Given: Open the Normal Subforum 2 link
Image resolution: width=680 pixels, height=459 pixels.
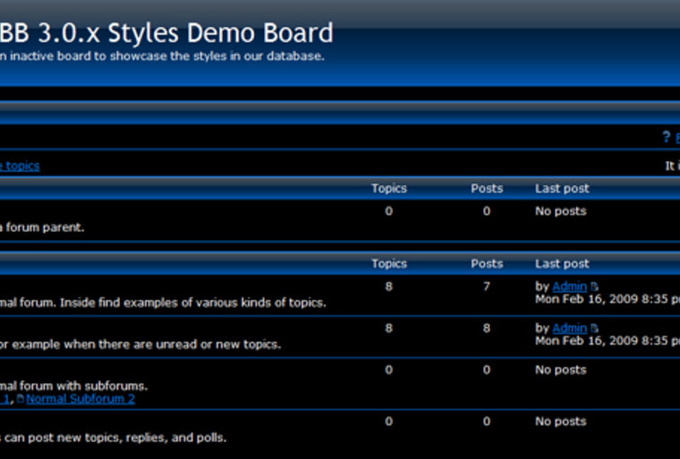Looking at the screenshot, I should tap(81, 399).
